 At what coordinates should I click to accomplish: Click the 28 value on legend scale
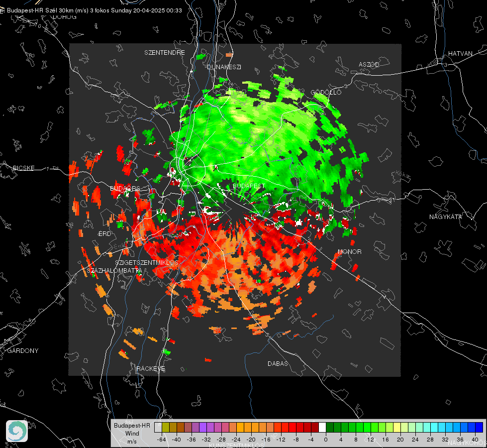pyautogui.click(x=430, y=440)
